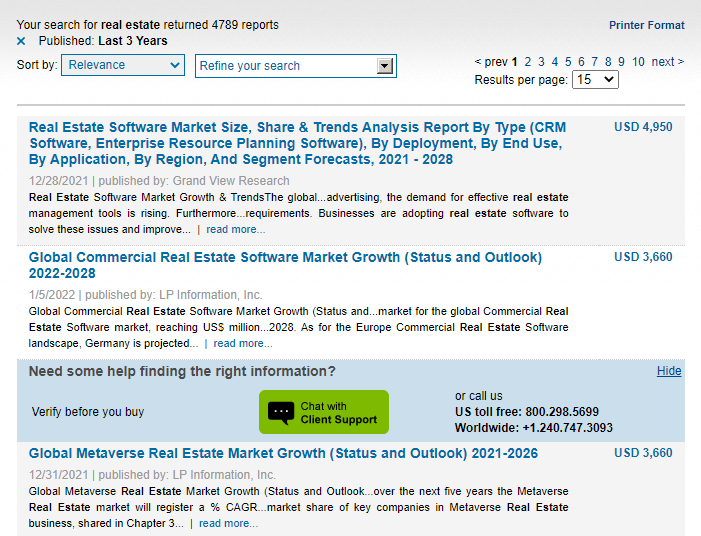Start Chat with Client Support
Viewport: 701px width, 536px height.
tap(338, 413)
